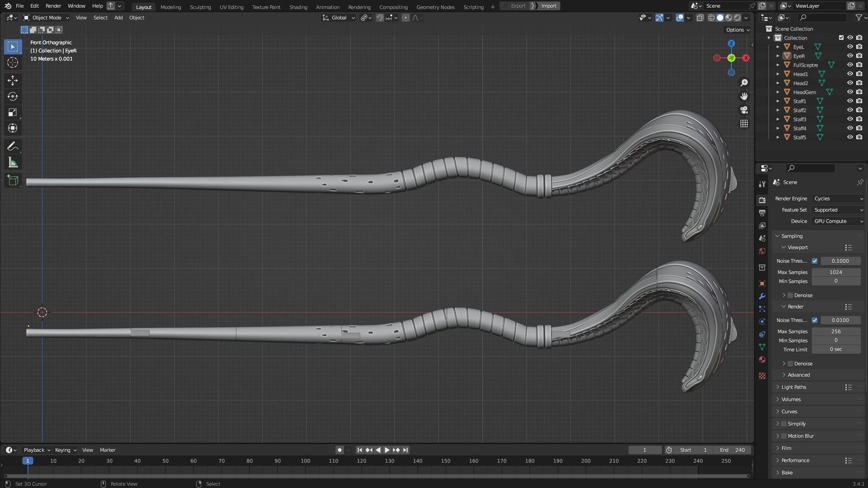The width and height of the screenshot is (868, 488).
Task: Open the Object properties tab icon
Action: point(762,284)
